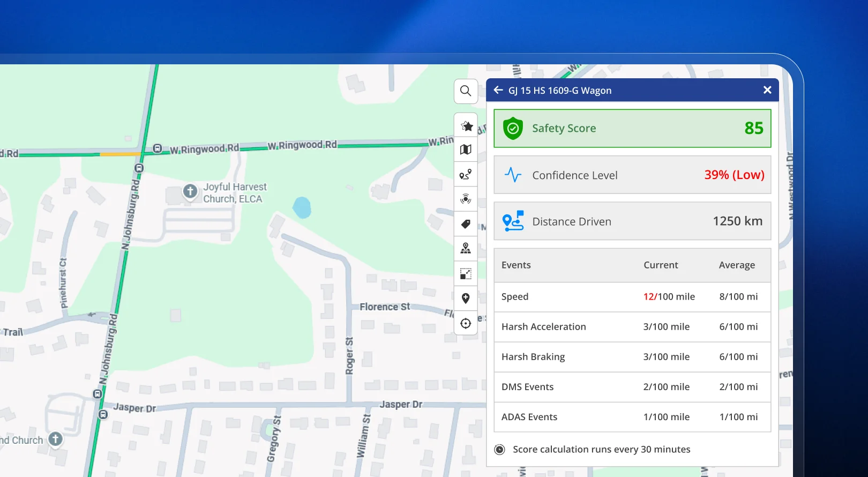Open the map search magnifier

pos(466,91)
